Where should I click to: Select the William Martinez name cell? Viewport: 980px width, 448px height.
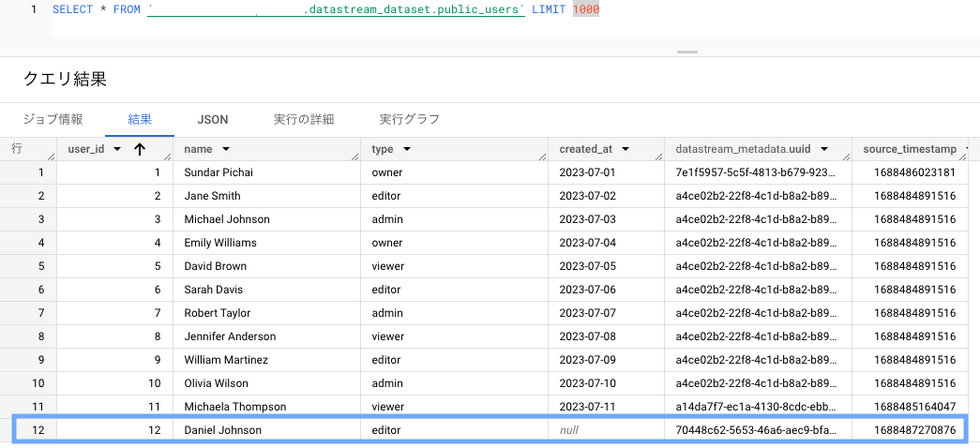coord(267,360)
